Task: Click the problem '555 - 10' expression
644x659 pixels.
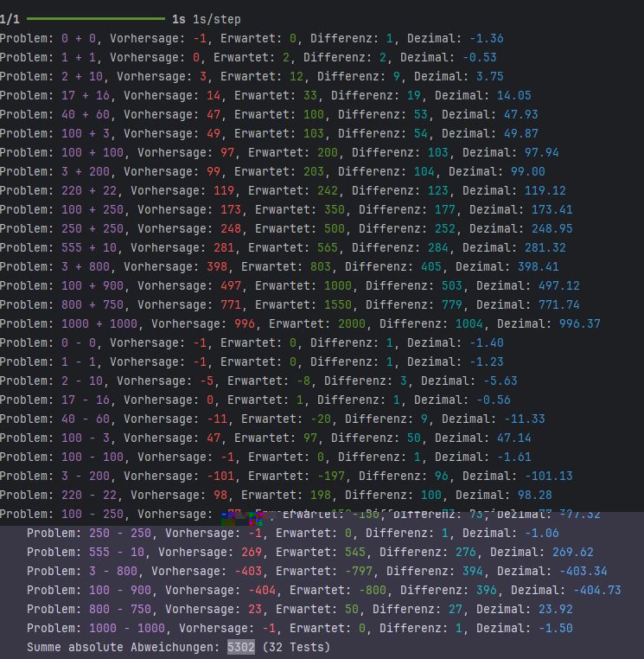Action: tap(119, 552)
